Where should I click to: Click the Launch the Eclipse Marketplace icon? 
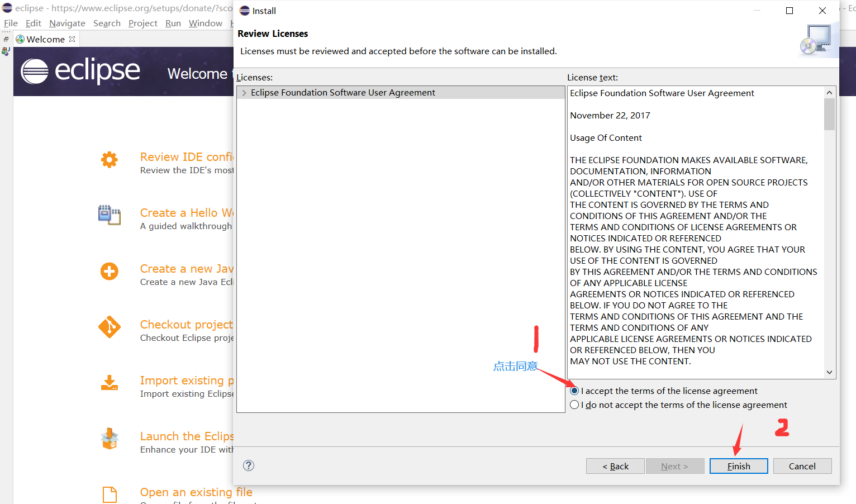[x=110, y=439]
